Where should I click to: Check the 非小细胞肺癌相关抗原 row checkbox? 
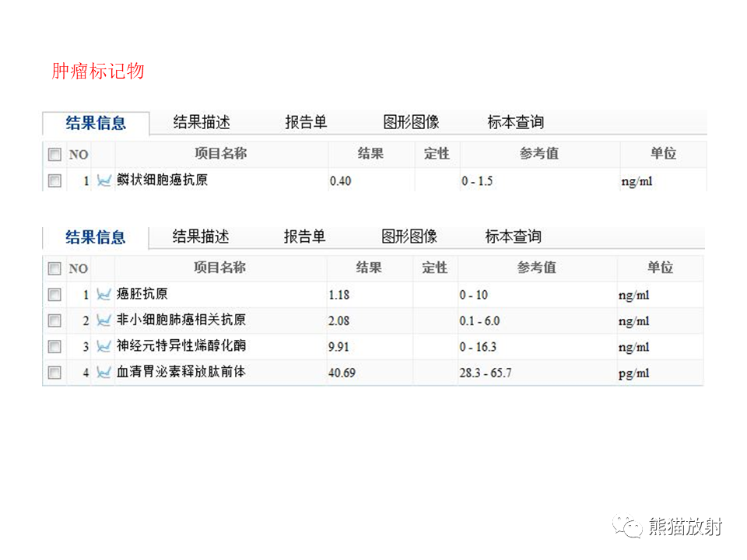pos(54,320)
